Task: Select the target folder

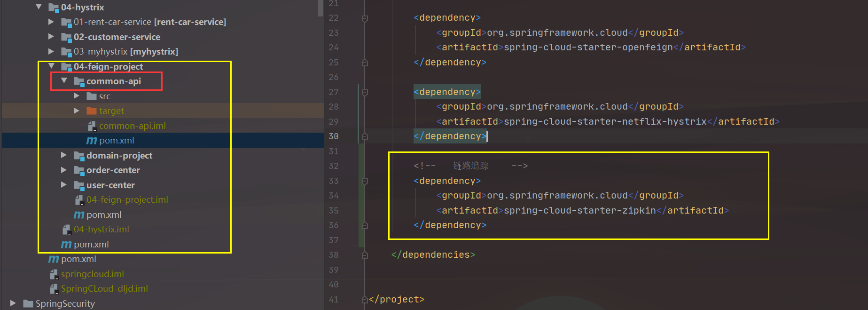Action: (x=112, y=111)
